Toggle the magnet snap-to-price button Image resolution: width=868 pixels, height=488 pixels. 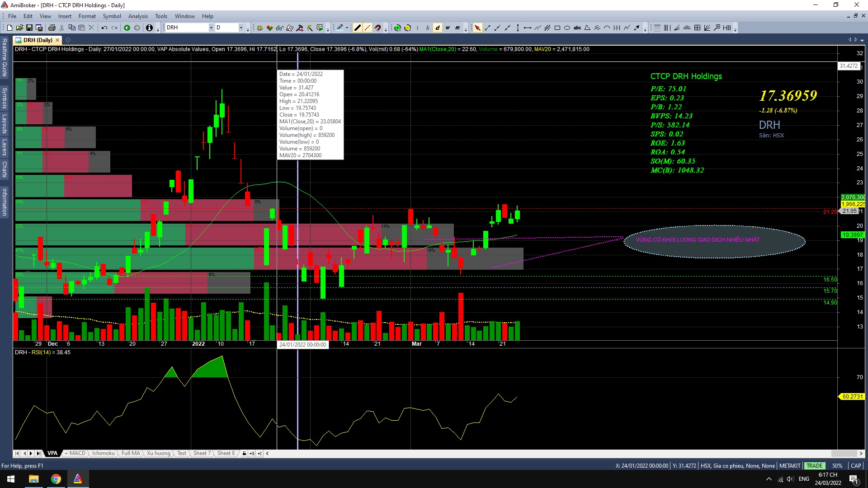coord(377,28)
